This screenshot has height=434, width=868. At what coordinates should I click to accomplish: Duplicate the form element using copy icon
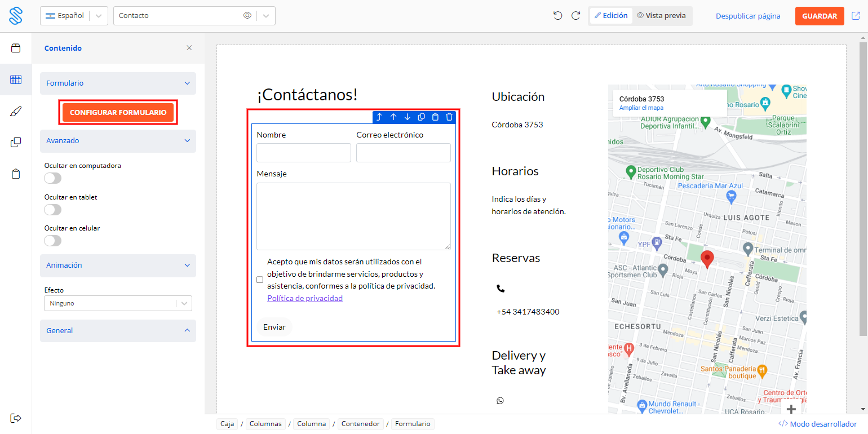pos(421,117)
